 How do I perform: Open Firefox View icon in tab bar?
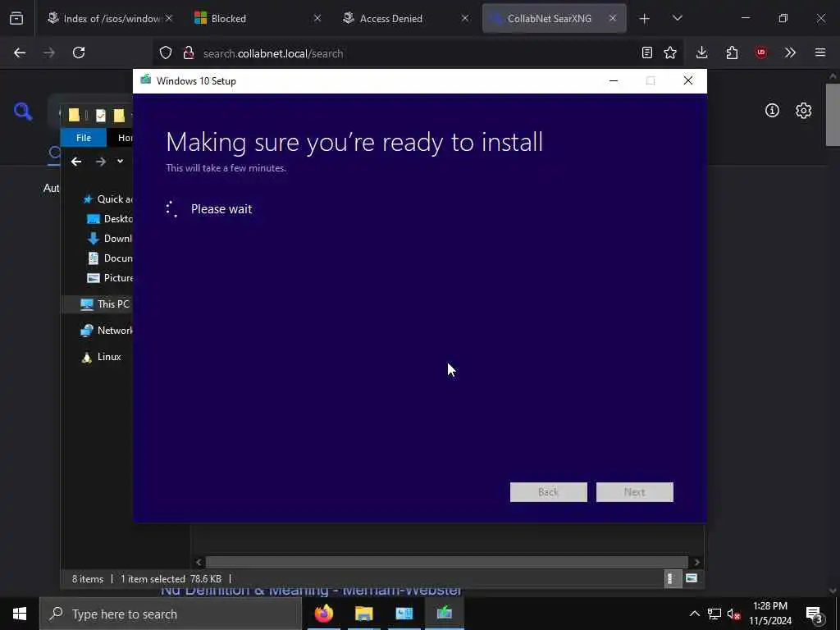16,18
